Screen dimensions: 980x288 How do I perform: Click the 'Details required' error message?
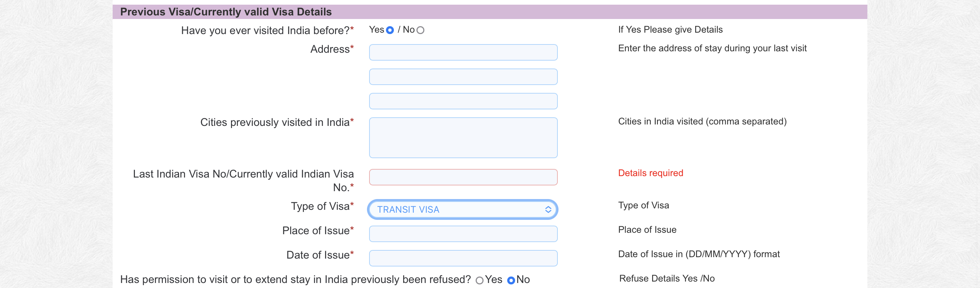[x=651, y=173]
